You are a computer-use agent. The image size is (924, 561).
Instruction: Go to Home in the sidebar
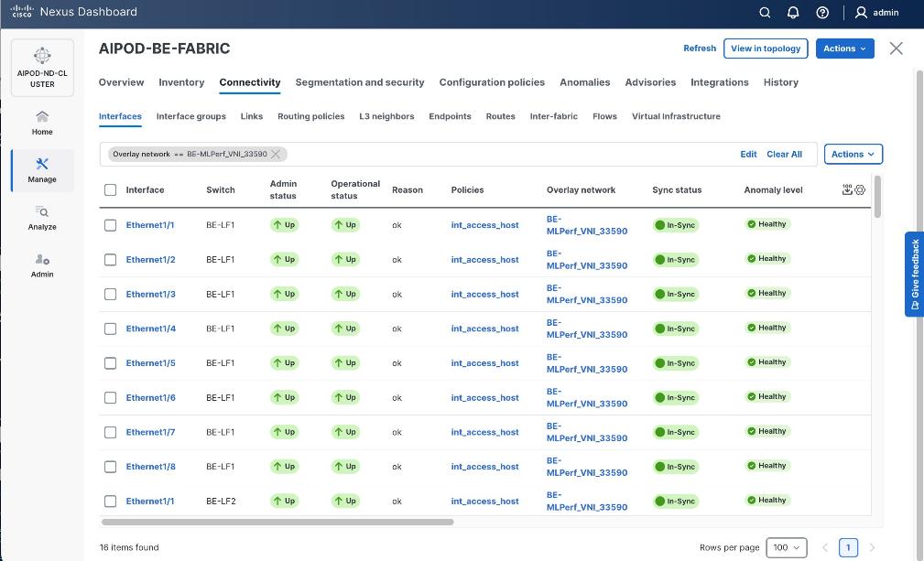point(42,123)
